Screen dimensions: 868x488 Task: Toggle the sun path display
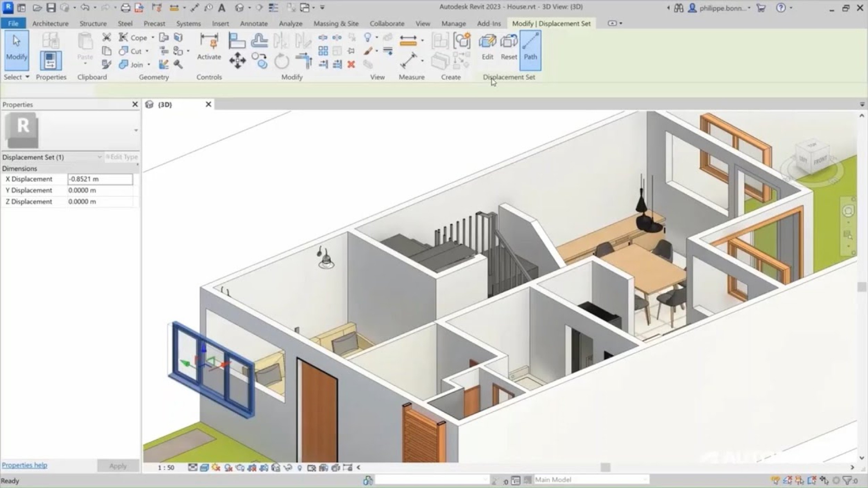coord(216,467)
